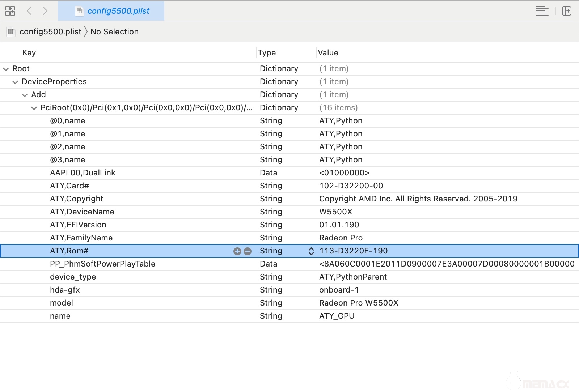Click config5500.plist in the breadcrumb bar
579x392 pixels.
(50, 32)
